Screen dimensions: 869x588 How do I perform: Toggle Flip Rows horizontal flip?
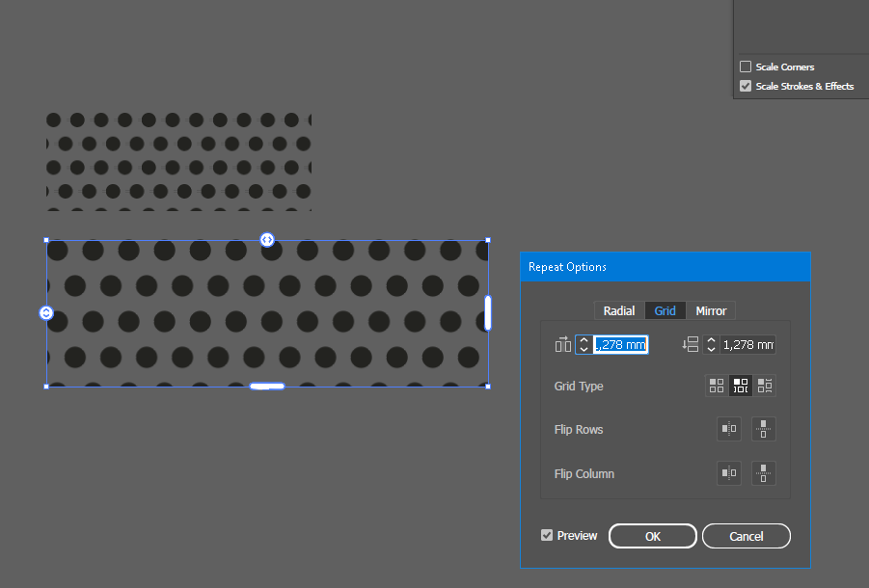[x=729, y=429]
